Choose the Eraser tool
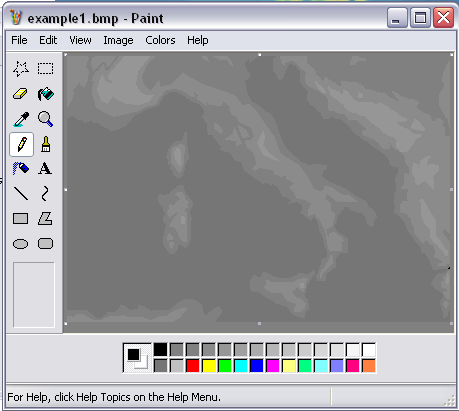Image resolution: width=459 pixels, height=411 pixels. [x=21, y=94]
